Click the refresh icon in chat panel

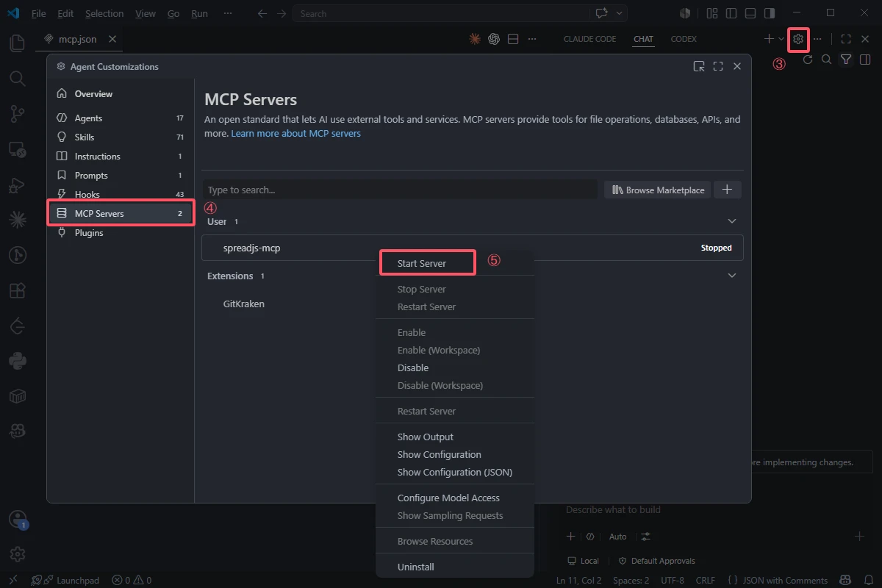(808, 60)
